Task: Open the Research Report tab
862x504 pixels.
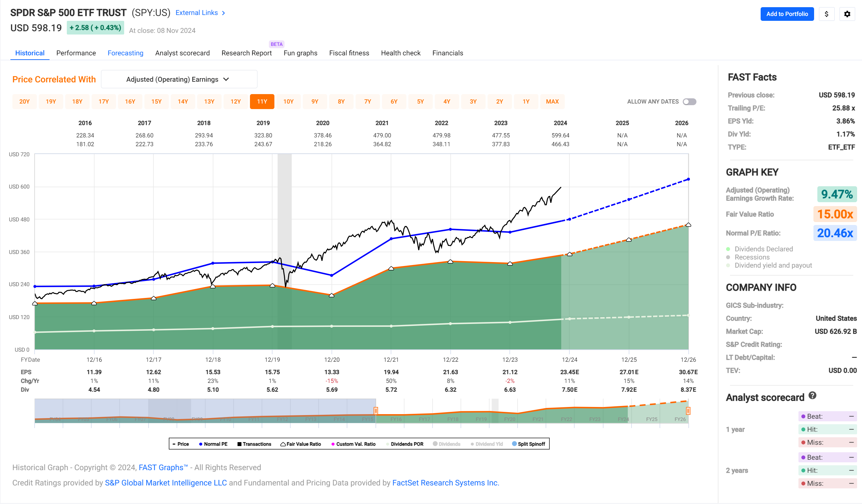Action: [x=246, y=53]
